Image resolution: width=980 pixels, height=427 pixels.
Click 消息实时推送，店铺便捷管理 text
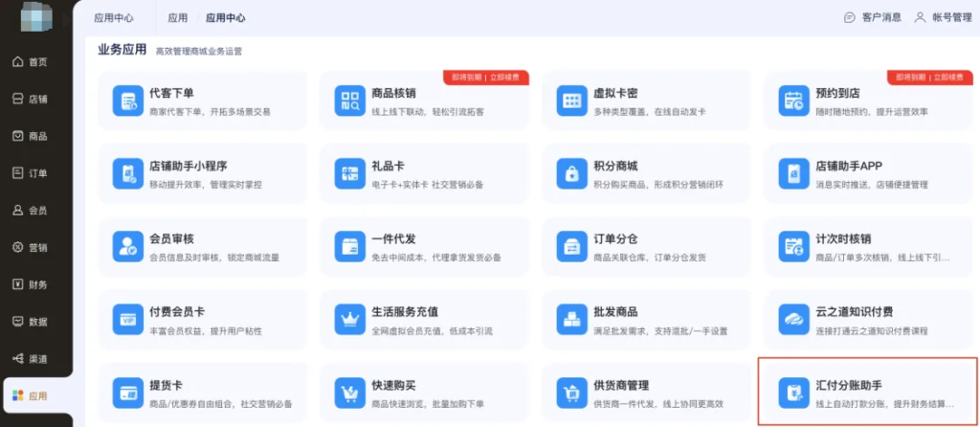[x=872, y=185]
